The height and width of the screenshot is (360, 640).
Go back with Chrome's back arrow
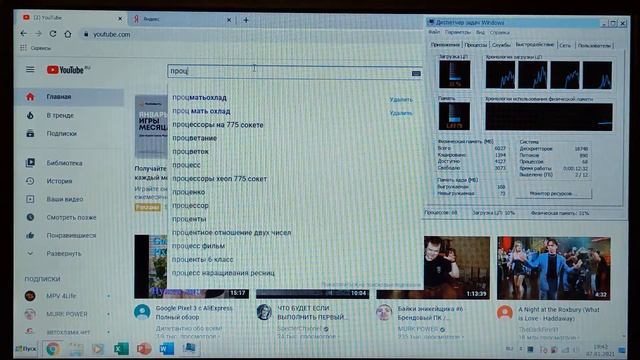click(x=24, y=34)
